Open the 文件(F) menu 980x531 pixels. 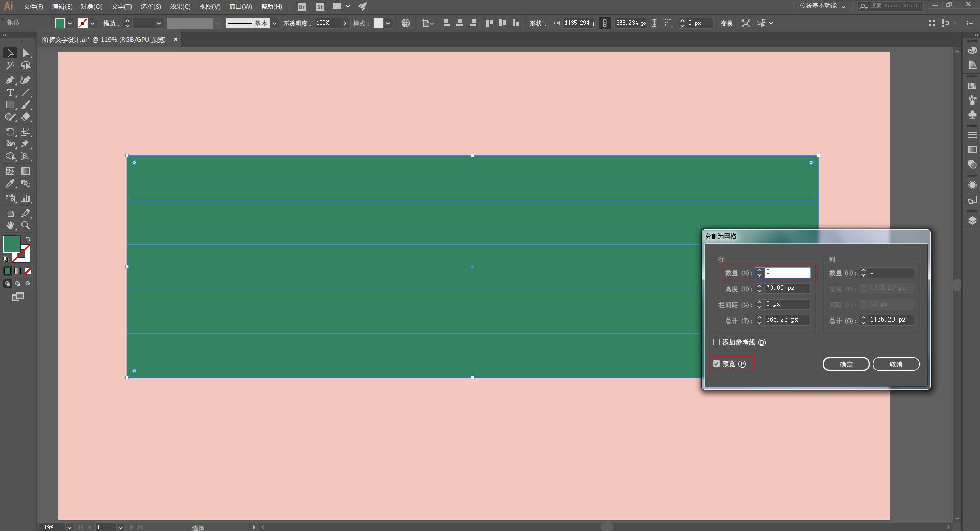click(x=33, y=7)
